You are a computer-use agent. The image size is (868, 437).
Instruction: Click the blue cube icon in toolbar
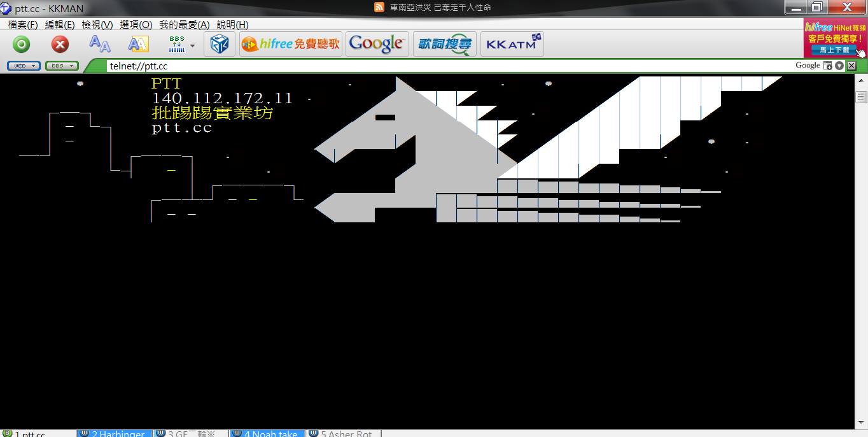click(x=220, y=44)
